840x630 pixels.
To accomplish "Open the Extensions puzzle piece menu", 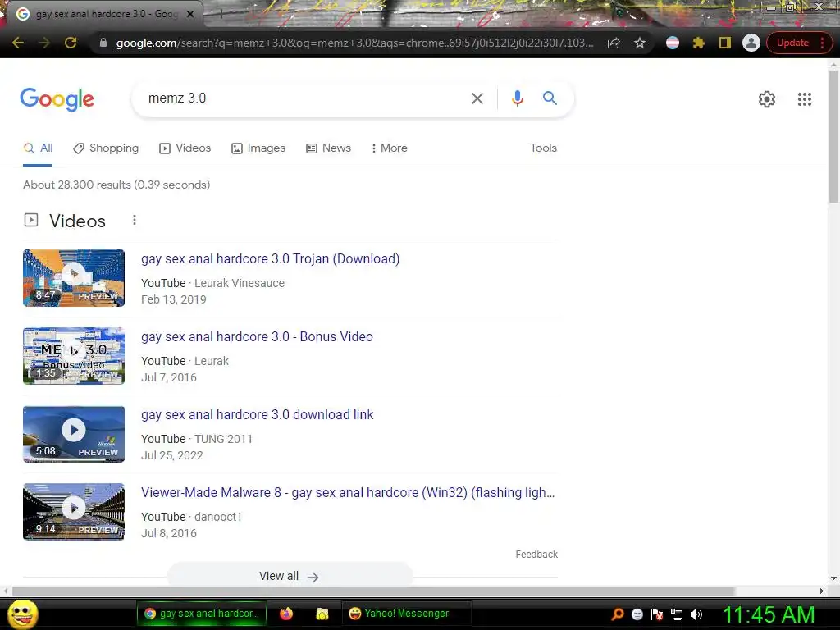I will (699, 43).
